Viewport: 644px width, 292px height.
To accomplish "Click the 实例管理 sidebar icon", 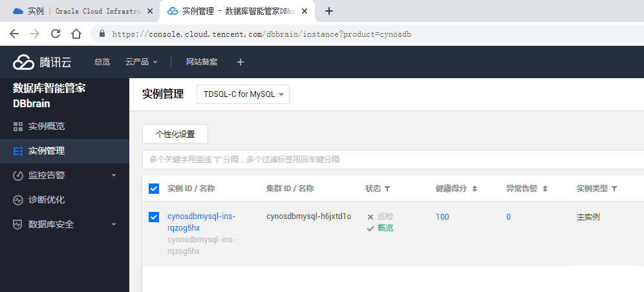I will (x=17, y=151).
